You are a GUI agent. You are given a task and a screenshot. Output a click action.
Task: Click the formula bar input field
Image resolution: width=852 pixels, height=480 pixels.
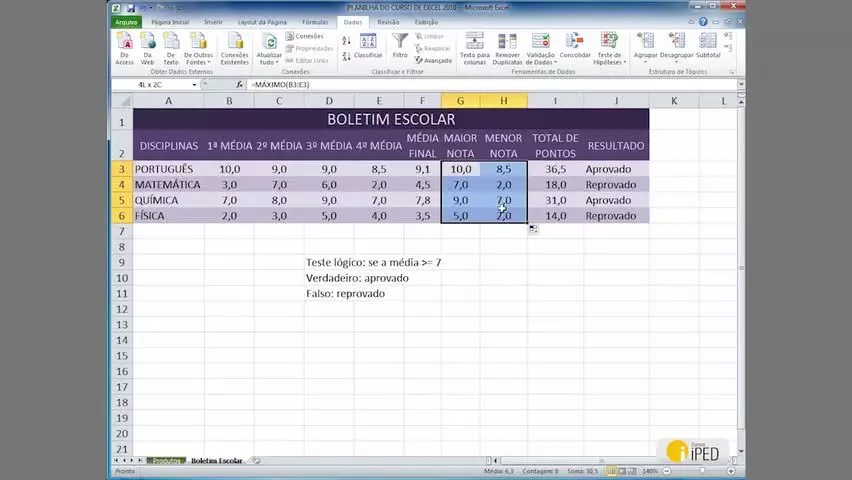492,85
